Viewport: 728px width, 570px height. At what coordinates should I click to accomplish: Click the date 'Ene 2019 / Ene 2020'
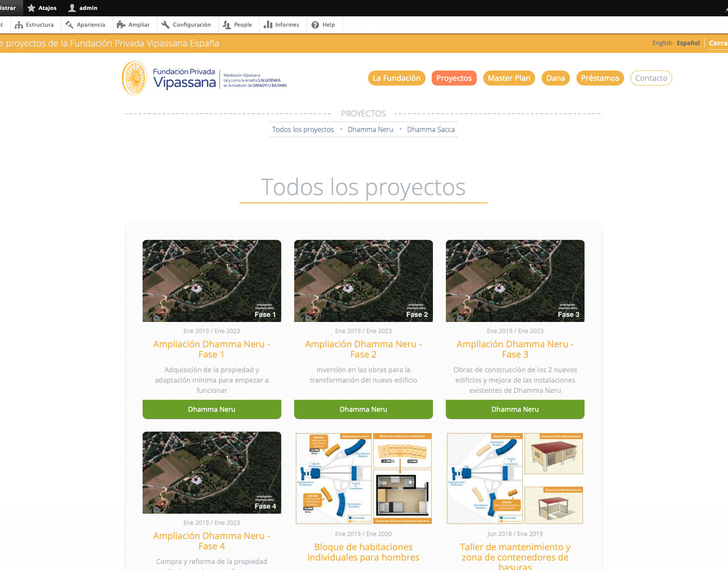coord(363,534)
